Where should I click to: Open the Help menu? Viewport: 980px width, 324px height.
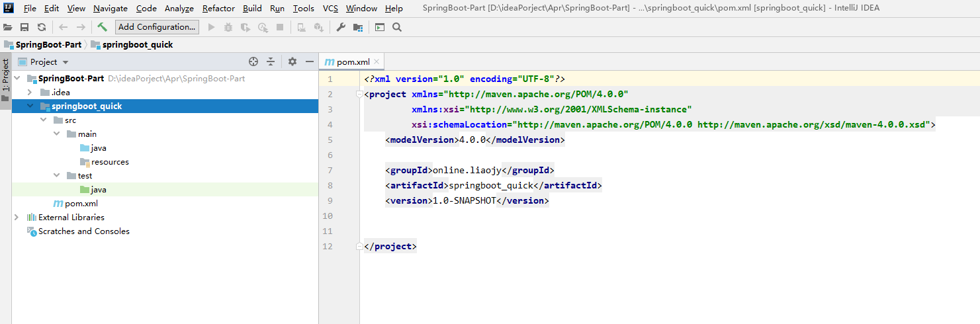[394, 9]
